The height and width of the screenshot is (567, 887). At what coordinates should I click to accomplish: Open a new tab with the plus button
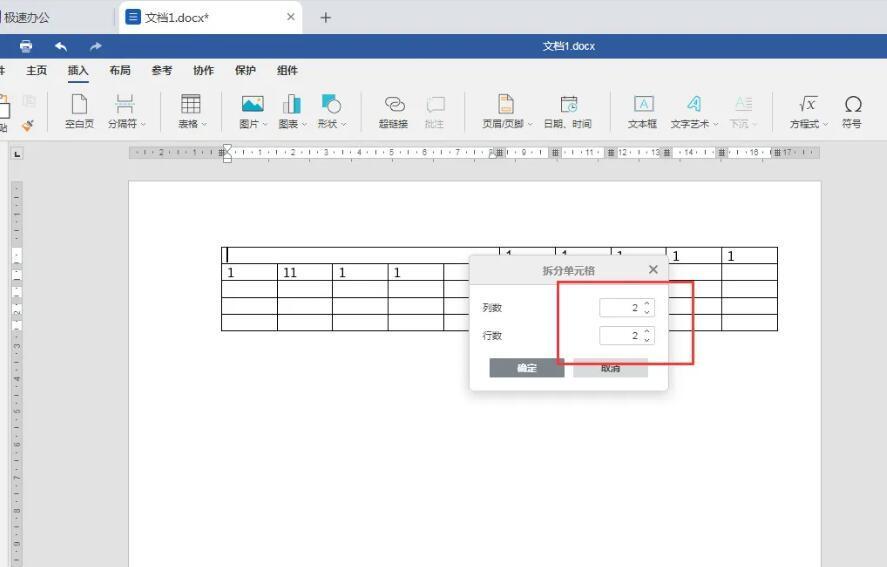(325, 18)
